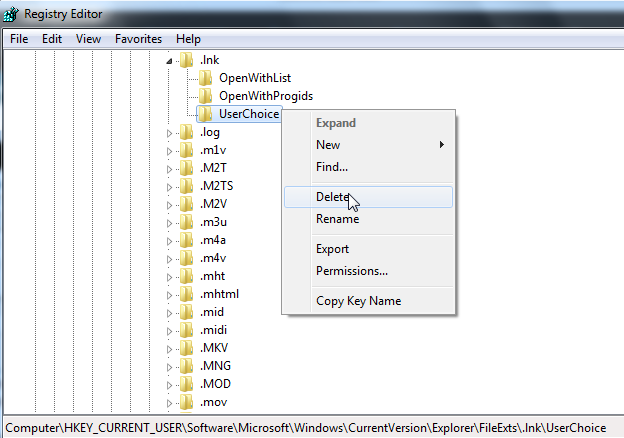Expand the .mov key
Screen dimensions: 624x438
tap(169, 403)
